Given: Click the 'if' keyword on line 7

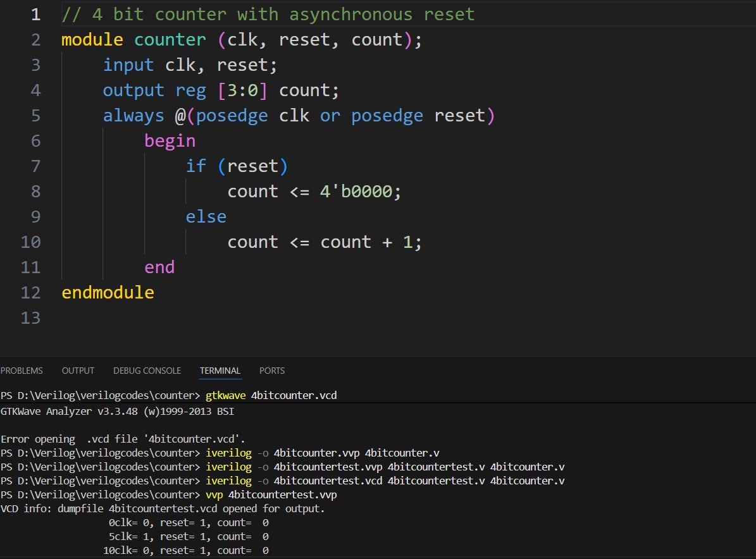Looking at the screenshot, I should pos(195,166).
